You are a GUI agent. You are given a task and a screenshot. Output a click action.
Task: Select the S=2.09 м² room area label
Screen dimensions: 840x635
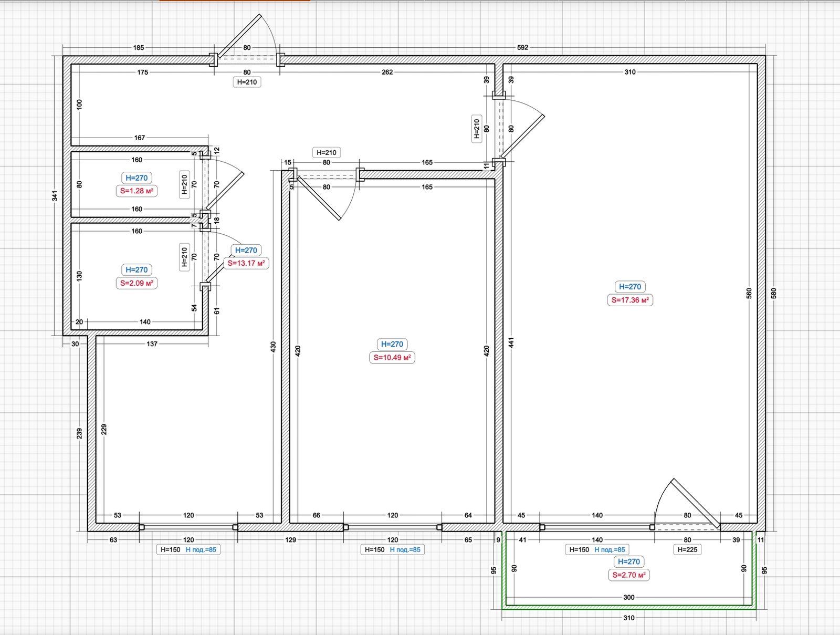pos(136,283)
